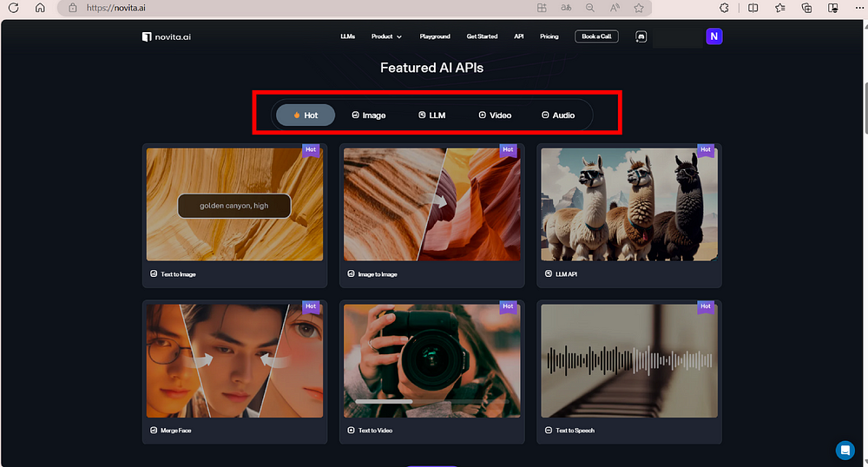Image resolution: width=868 pixels, height=467 pixels.
Task: Click the novita.ai logo
Action: coord(167,36)
